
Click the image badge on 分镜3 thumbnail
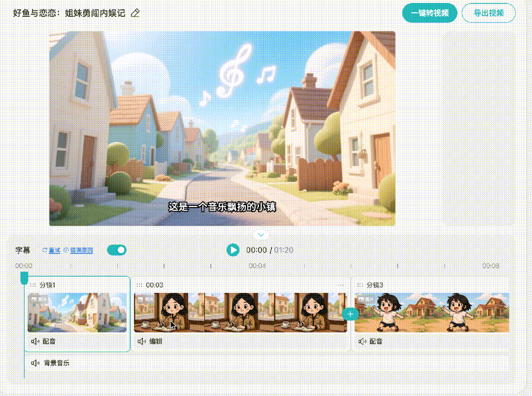pos(366,299)
